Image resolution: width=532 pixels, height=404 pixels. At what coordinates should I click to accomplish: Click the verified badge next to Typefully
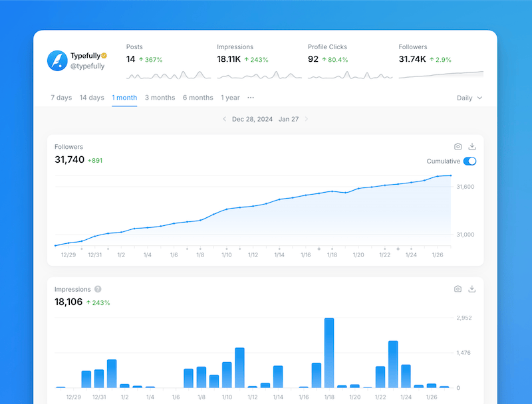tap(104, 56)
